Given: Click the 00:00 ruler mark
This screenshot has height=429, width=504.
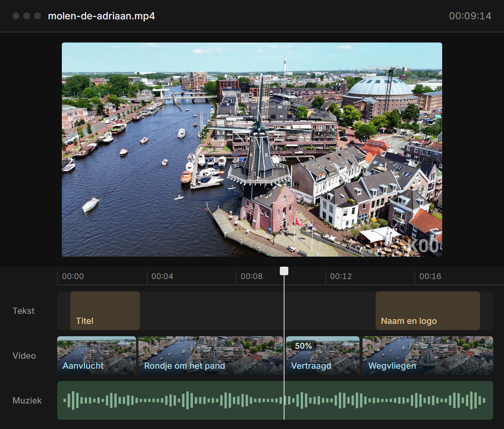Looking at the screenshot, I should point(73,276).
